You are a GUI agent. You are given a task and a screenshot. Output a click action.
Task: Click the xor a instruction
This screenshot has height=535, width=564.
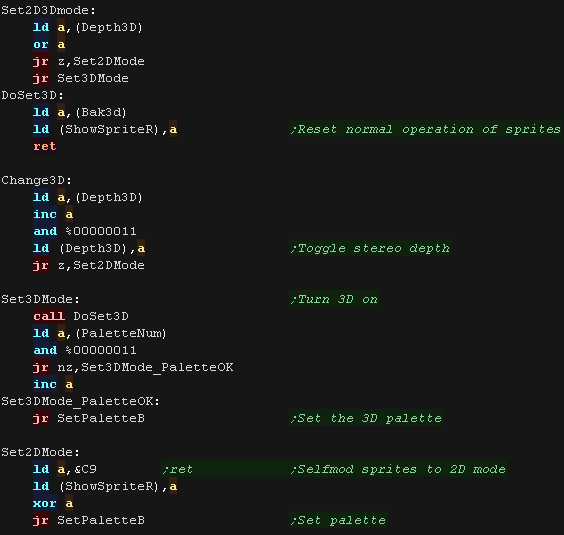(x=53, y=503)
